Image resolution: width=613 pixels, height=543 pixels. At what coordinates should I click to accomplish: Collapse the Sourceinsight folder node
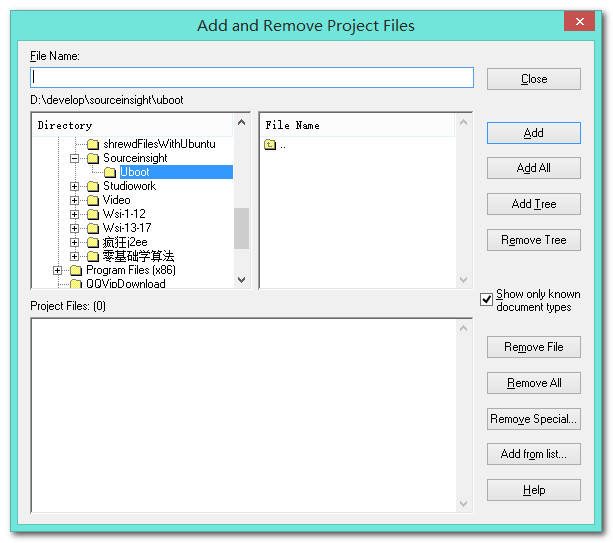click(x=74, y=158)
